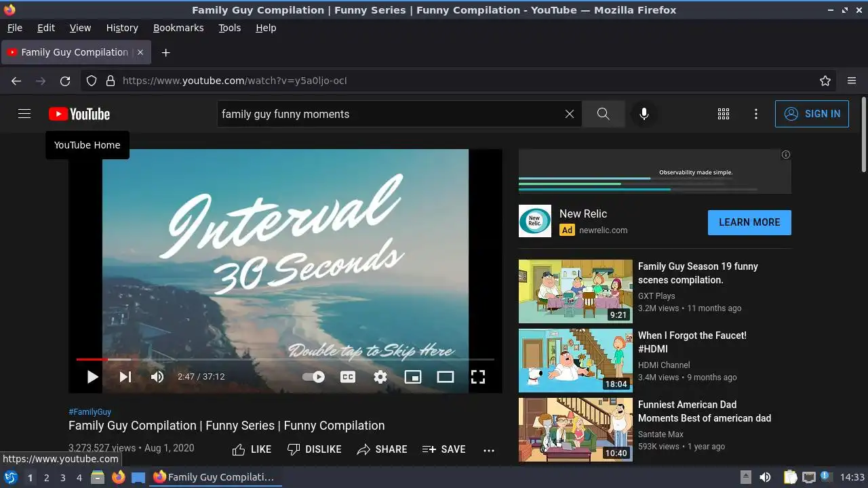Open the GXT Plays channel
Image resolution: width=868 pixels, height=488 pixels.
coord(656,296)
